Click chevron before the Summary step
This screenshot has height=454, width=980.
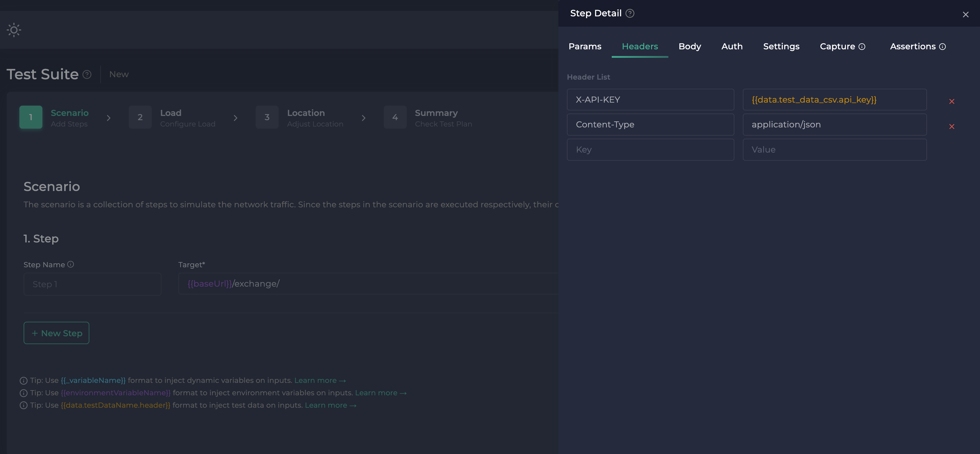pyautogui.click(x=364, y=117)
